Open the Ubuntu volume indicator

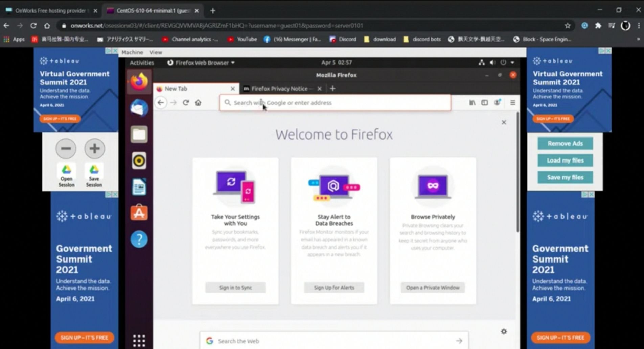click(x=492, y=63)
